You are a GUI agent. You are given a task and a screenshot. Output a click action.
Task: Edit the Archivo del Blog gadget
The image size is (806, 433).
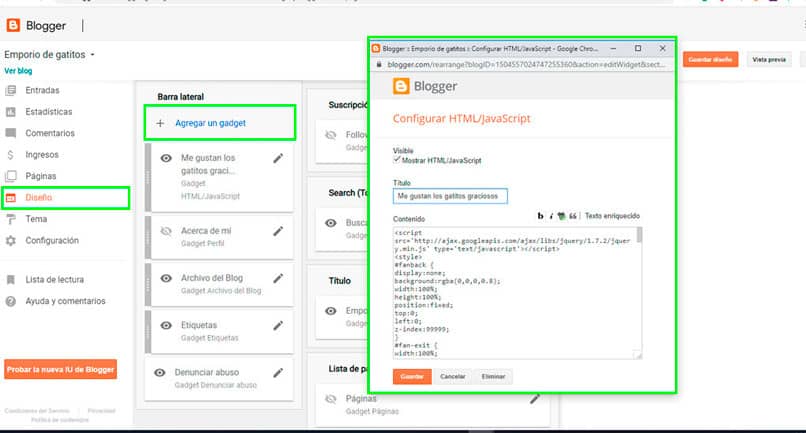(278, 278)
